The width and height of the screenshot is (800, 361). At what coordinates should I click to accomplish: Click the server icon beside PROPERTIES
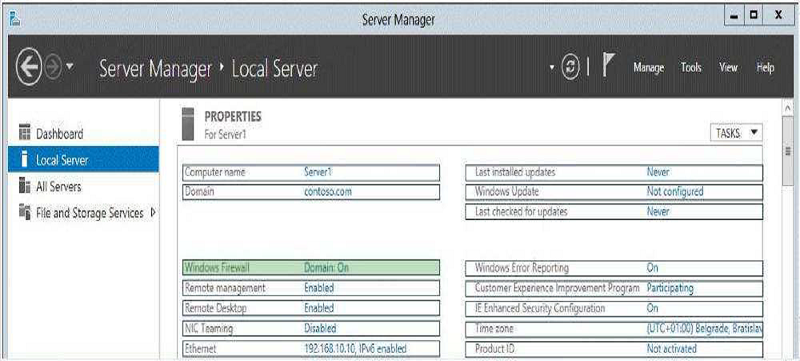tap(188, 124)
